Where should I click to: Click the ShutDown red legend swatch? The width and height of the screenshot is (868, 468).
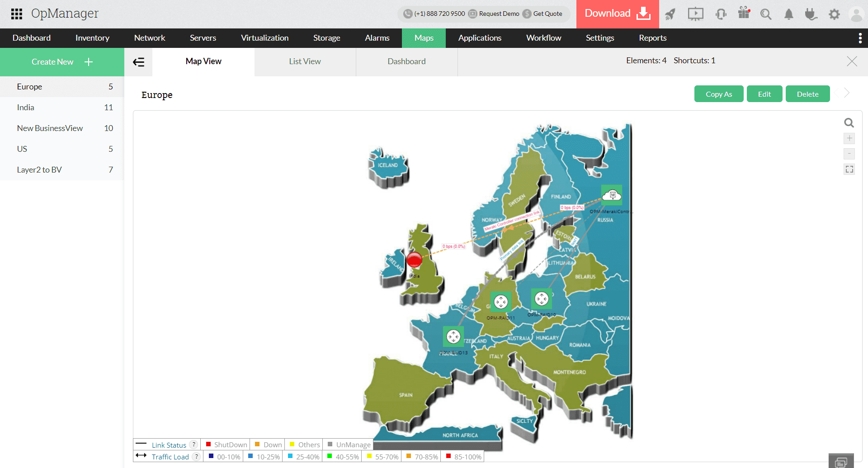pos(208,445)
